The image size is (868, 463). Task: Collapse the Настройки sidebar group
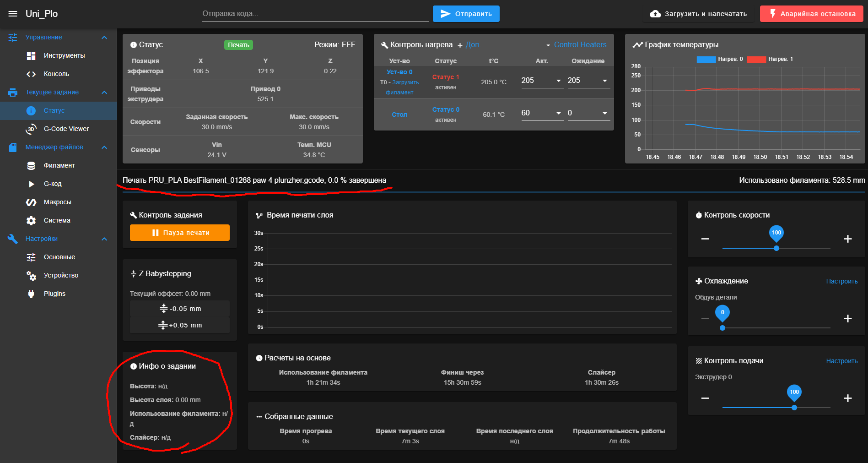tap(104, 239)
